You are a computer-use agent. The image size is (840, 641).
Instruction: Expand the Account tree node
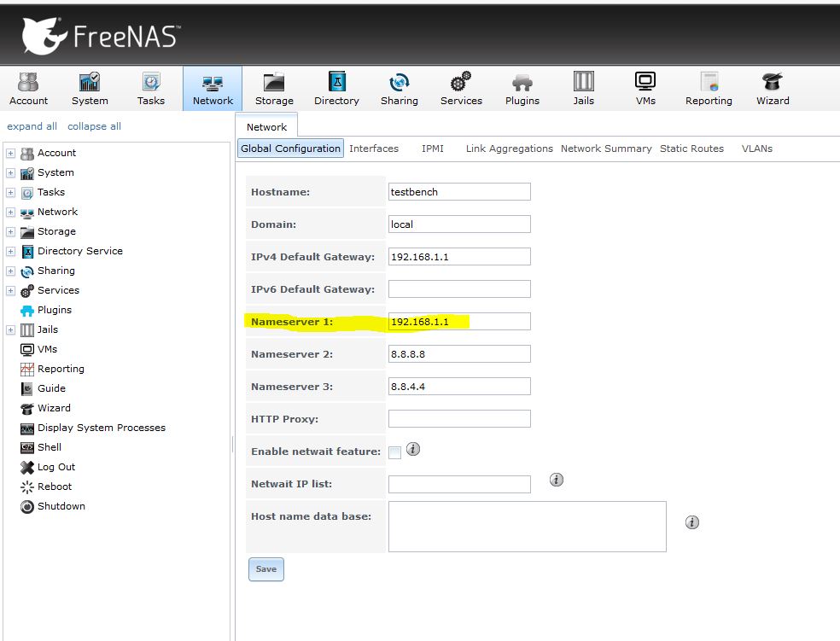[10, 153]
